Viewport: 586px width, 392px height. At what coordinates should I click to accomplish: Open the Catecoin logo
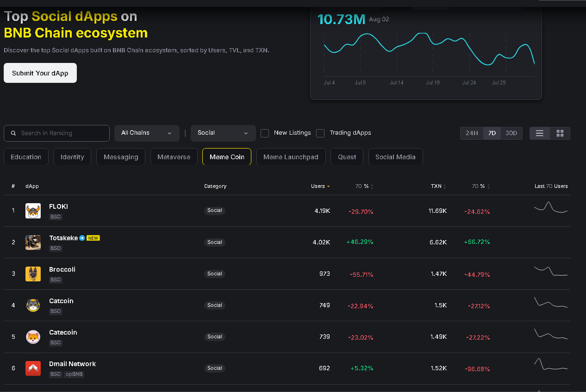coord(33,337)
